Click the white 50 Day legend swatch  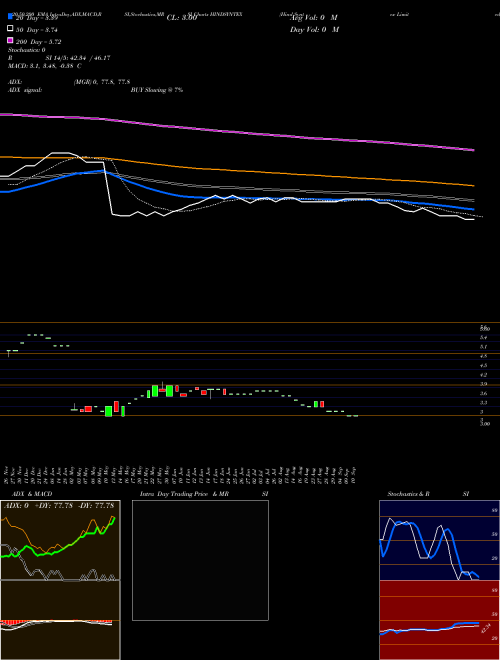pyautogui.click(x=10, y=29)
